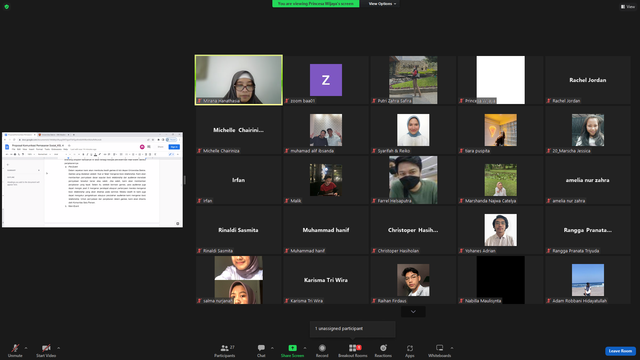Unmute the microphone

coord(15,350)
